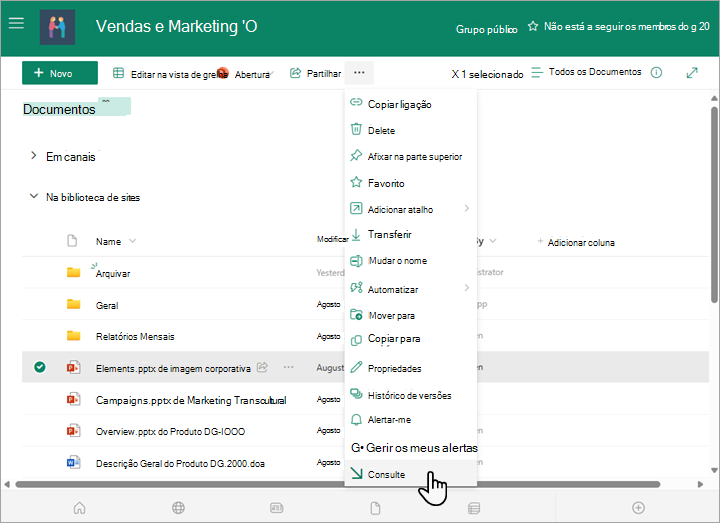The width and height of the screenshot is (720, 523).
Task: Open the hamburger navigation menu
Action: (16, 22)
